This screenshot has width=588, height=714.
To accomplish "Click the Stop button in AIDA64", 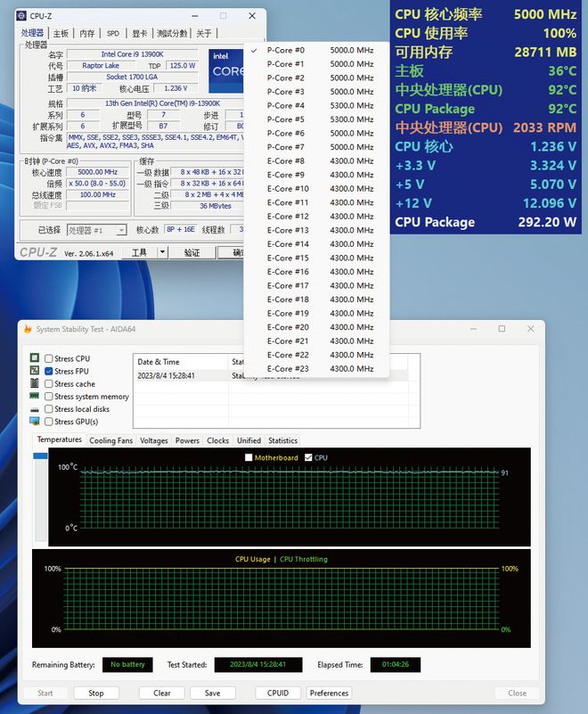I will pyautogui.click(x=95, y=693).
